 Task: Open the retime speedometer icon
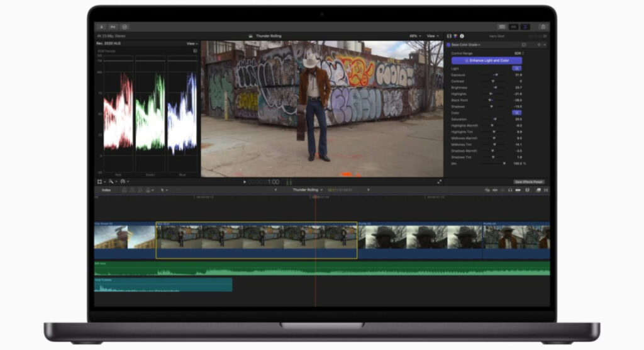point(123,181)
